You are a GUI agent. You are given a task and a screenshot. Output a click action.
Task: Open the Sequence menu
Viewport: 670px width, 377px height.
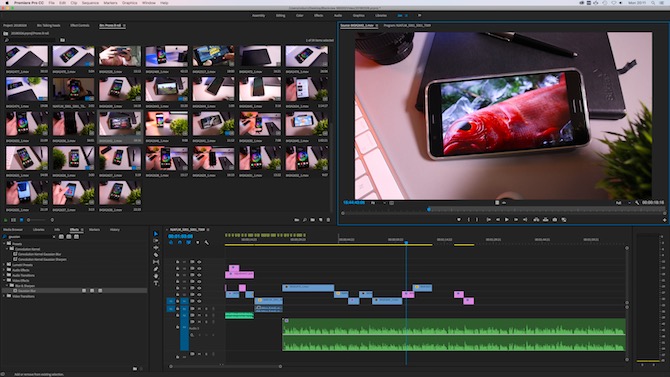click(x=90, y=3)
